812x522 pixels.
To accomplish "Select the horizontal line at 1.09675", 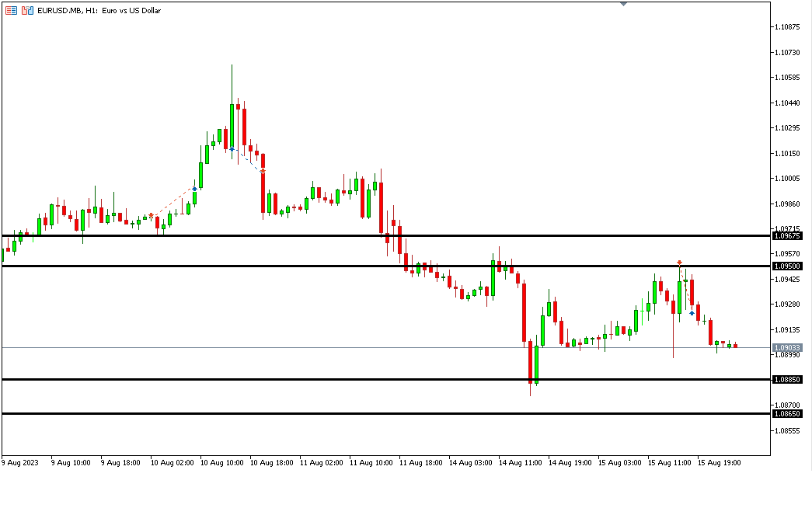I will pos(389,235).
